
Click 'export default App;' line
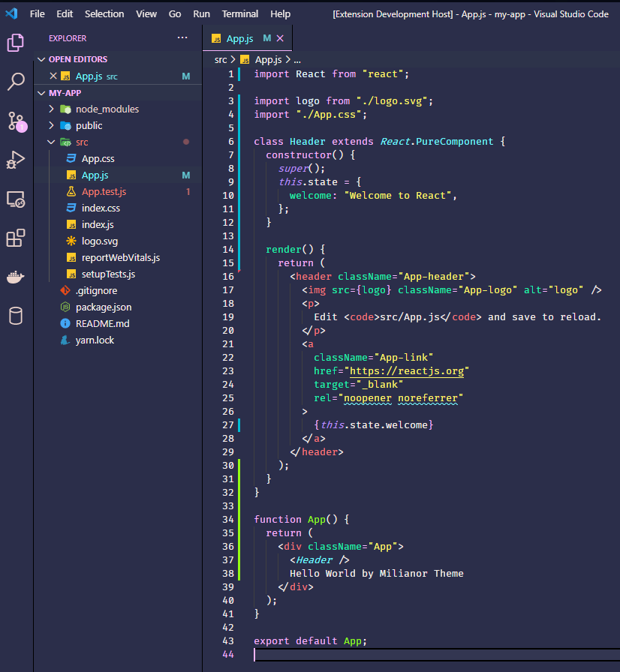pos(311,640)
